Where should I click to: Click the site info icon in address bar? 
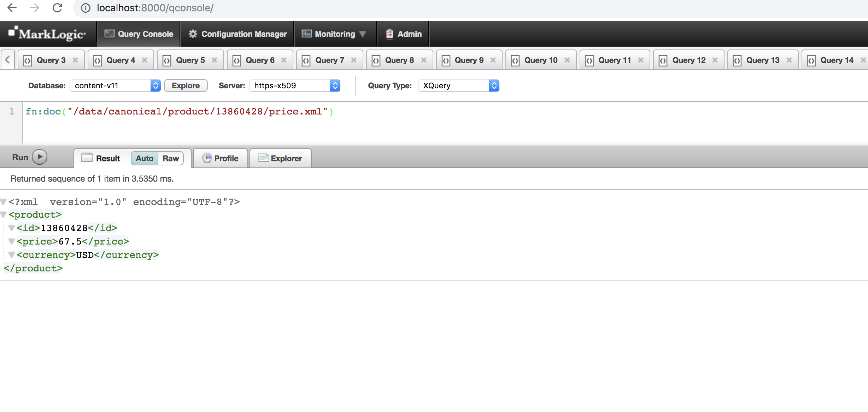86,8
